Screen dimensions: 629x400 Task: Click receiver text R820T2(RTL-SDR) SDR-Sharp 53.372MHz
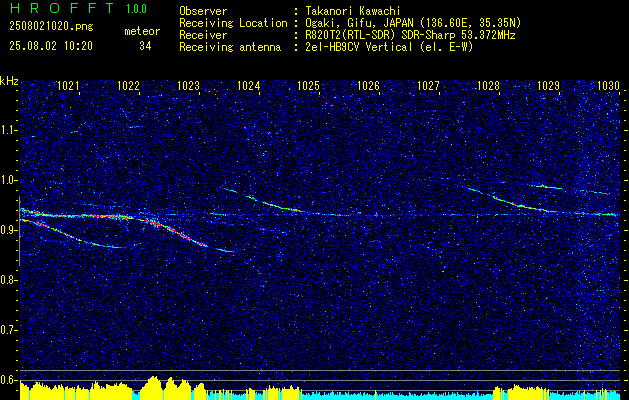(x=410, y=35)
